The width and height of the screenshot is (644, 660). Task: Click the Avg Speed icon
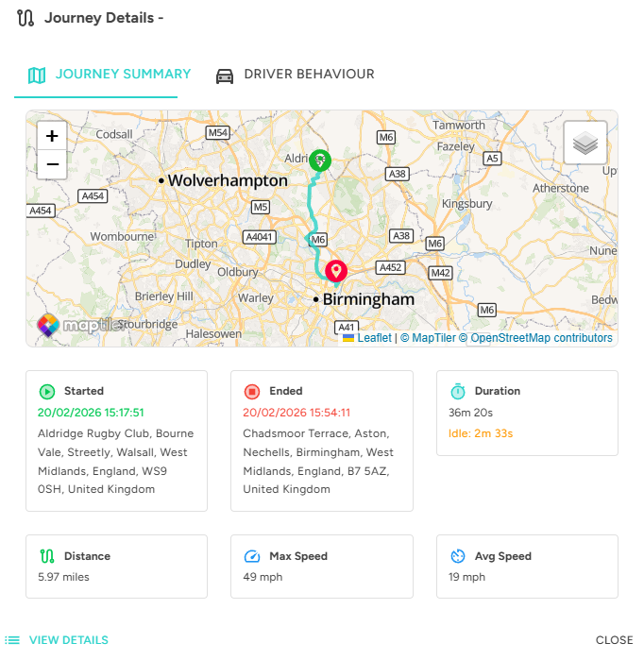[x=458, y=556]
